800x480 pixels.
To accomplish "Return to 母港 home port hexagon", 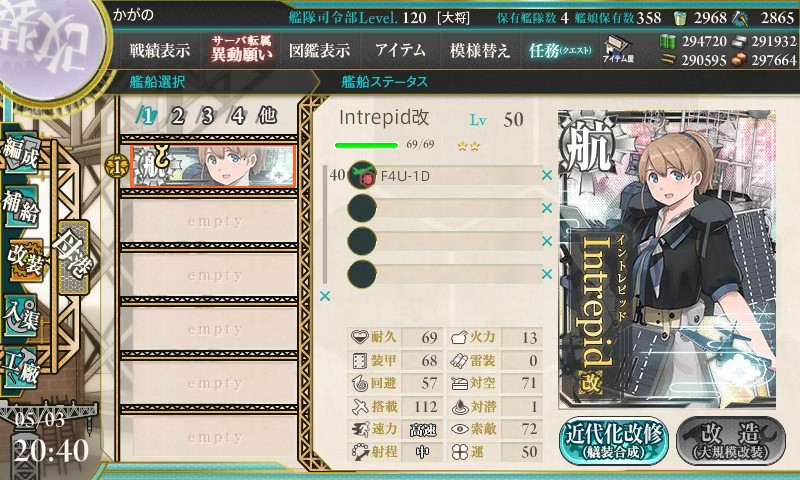I will point(73,258).
